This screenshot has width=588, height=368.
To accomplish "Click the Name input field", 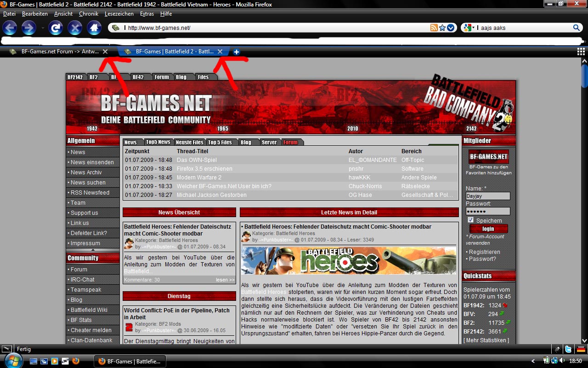I will (x=488, y=196).
